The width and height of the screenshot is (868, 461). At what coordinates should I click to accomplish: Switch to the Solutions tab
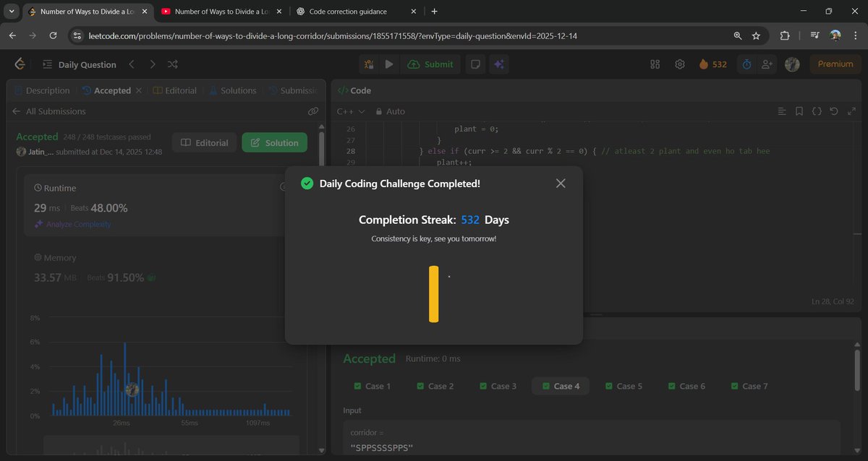(x=233, y=90)
